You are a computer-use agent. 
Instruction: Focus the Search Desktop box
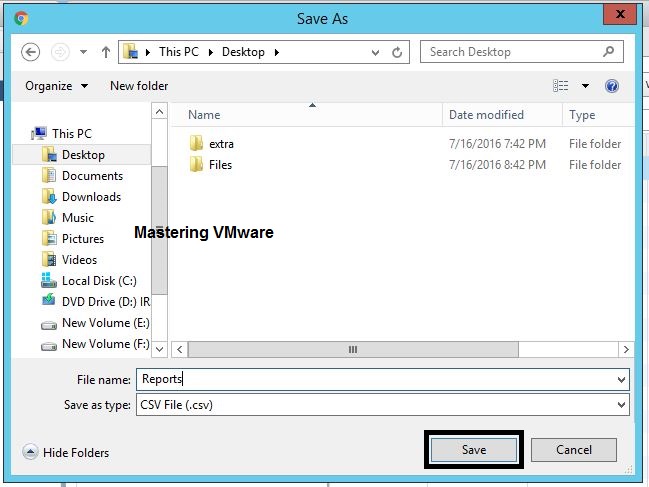coord(522,52)
